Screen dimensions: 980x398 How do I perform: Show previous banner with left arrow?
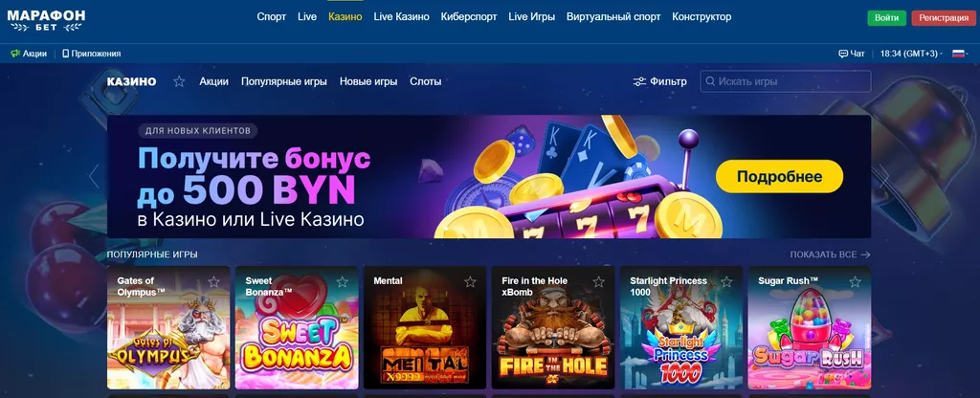(x=94, y=176)
